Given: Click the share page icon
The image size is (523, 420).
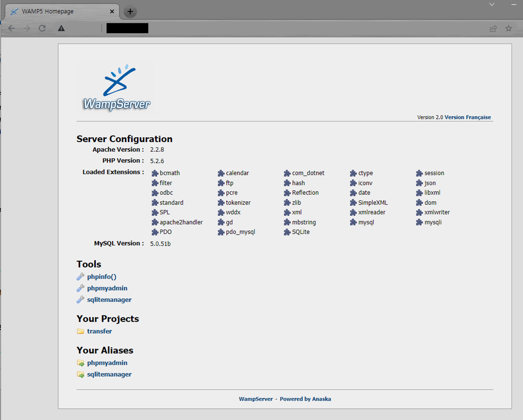Looking at the screenshot, I should coord(493,28).
